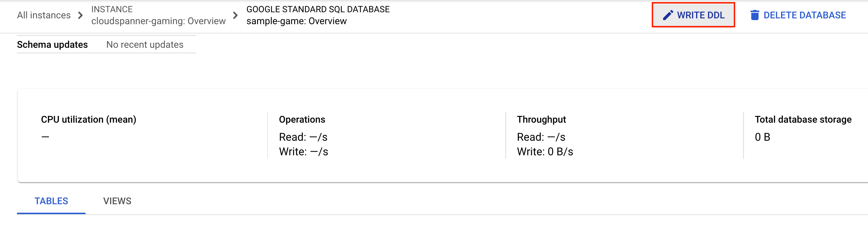Click the No recent updates status text
The image size is (868, 229).
[145, 44]
